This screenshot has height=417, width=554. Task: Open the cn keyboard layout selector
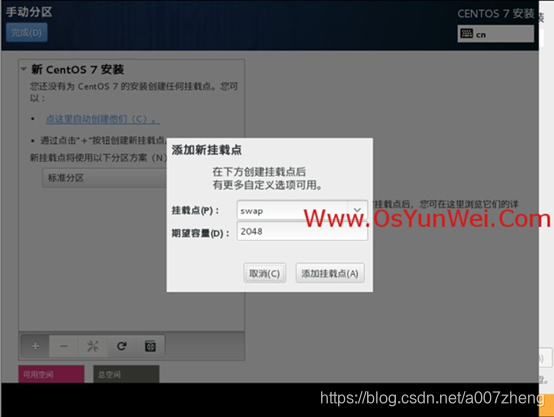495,34
